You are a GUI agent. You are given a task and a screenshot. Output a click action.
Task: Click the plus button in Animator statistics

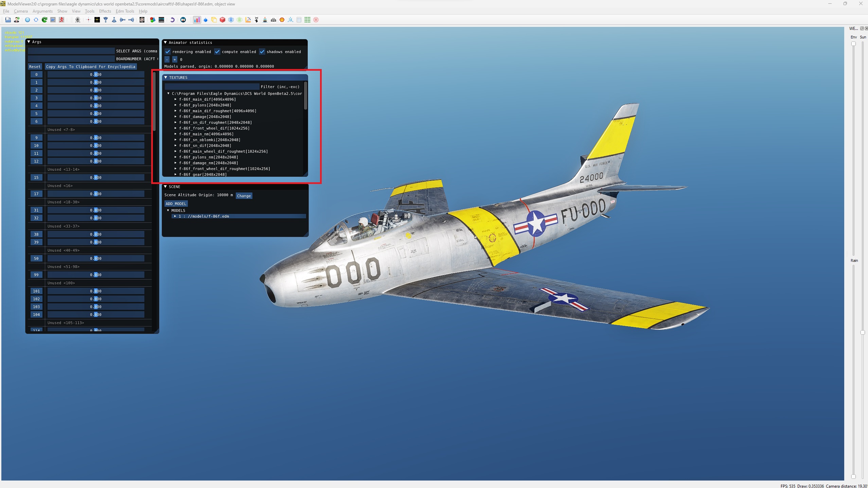tap(175, 60)
